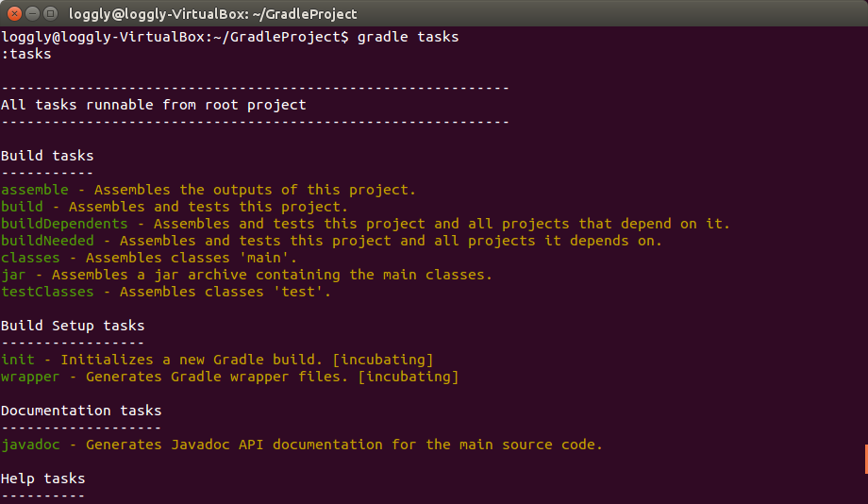Minimize the terminal window

(x=31, y=14)
